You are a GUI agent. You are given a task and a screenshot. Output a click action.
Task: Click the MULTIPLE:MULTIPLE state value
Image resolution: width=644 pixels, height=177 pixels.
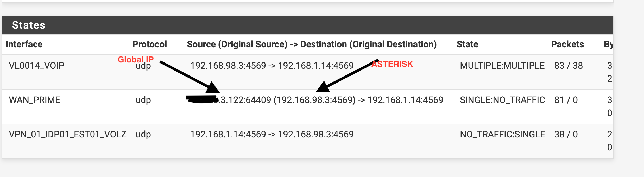tap(502, 66)
